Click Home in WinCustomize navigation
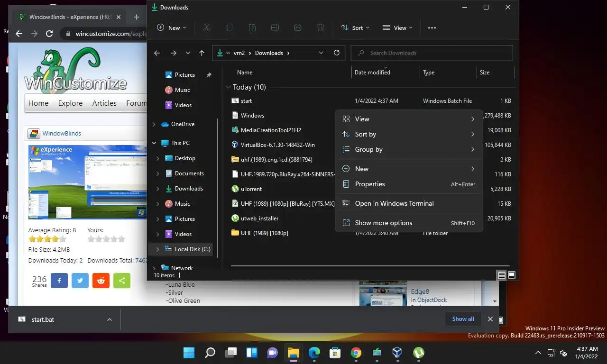The width and height of the screenshot is (607, 364). tap(38, 103)
